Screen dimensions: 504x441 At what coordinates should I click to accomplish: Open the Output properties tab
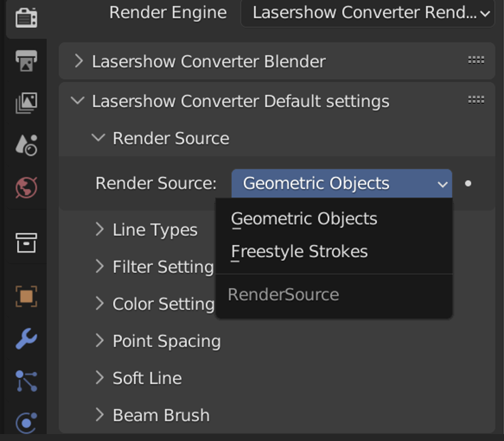(x=26, y=60)
